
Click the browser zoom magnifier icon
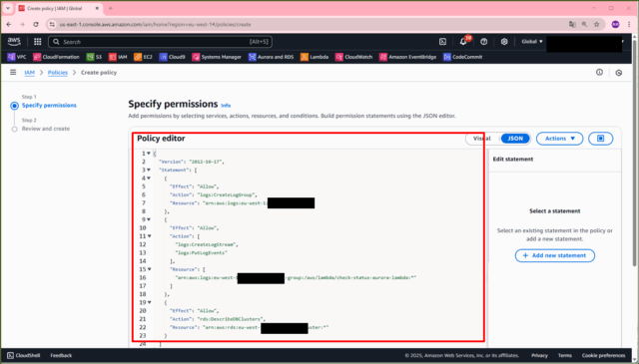(x=584, y=24)
